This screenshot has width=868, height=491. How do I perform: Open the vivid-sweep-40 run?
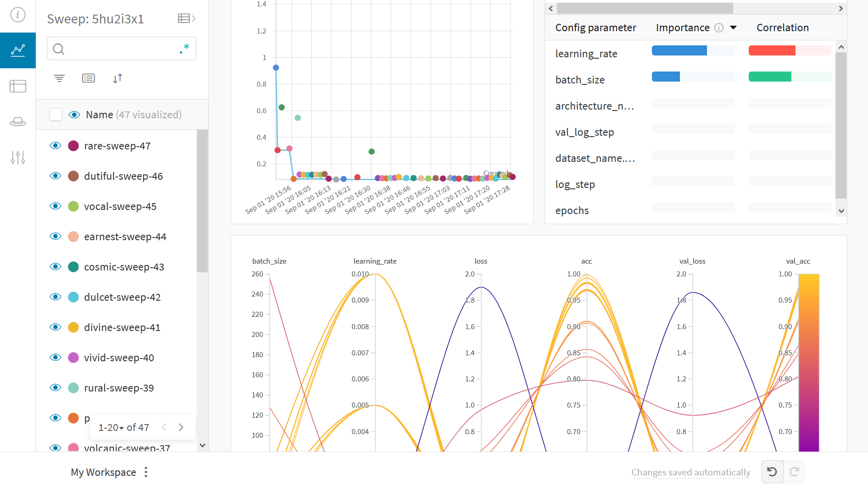click(x=119, y=358)
